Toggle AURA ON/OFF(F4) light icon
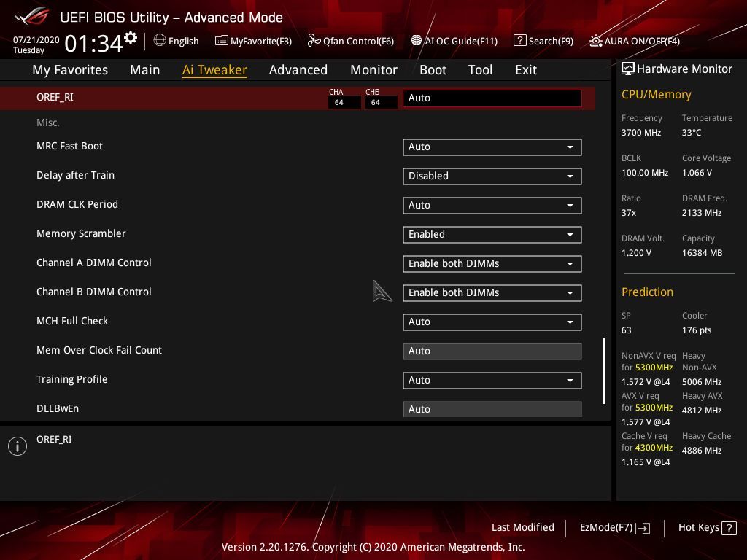The height and width of the screenshot is (560, 747). 595,41
